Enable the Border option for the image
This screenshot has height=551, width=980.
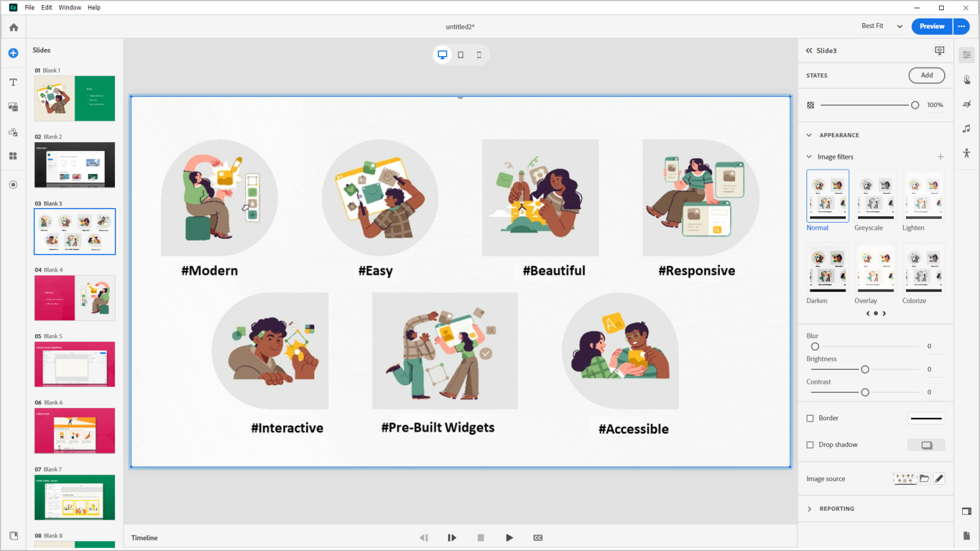tap(811, 418)
